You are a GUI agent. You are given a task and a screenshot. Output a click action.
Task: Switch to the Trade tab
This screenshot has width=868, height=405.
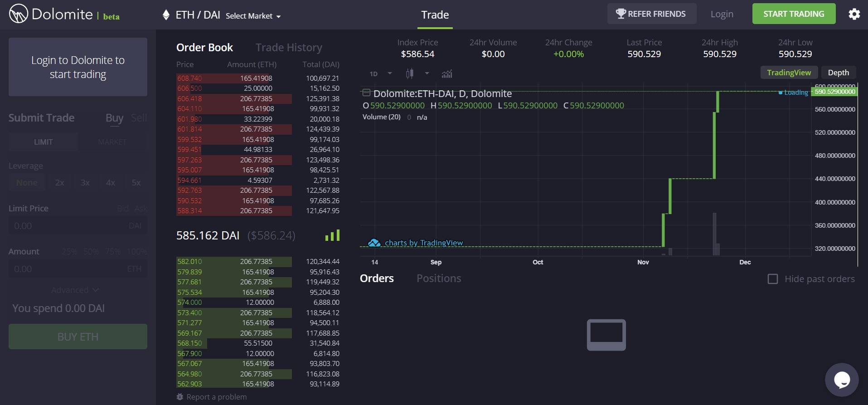click(435, 15)
